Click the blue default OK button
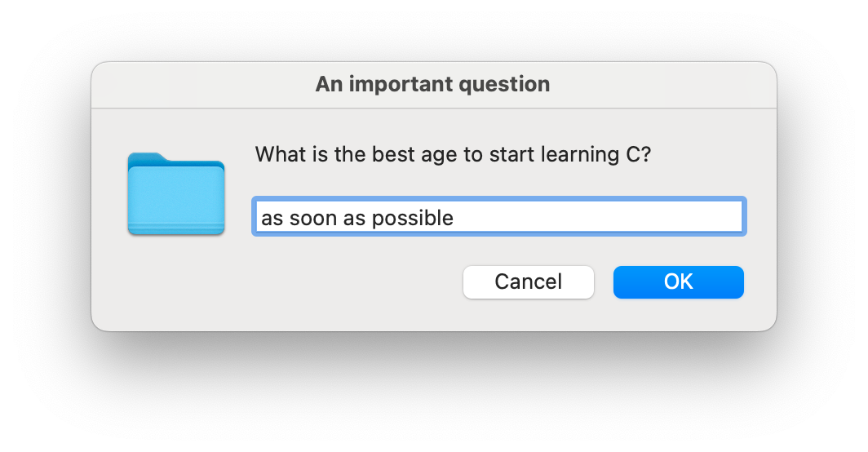868x452 pixels. (x=678, y=282)
